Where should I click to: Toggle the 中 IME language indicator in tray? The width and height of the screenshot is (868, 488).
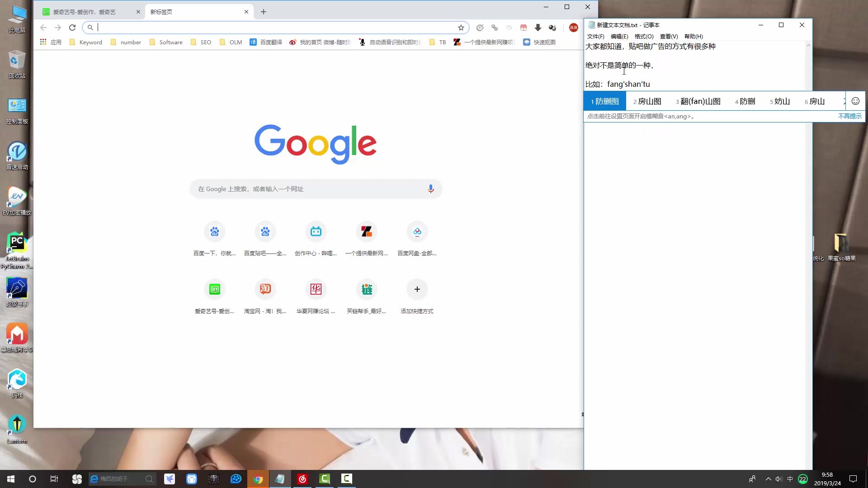pos(790,479)
